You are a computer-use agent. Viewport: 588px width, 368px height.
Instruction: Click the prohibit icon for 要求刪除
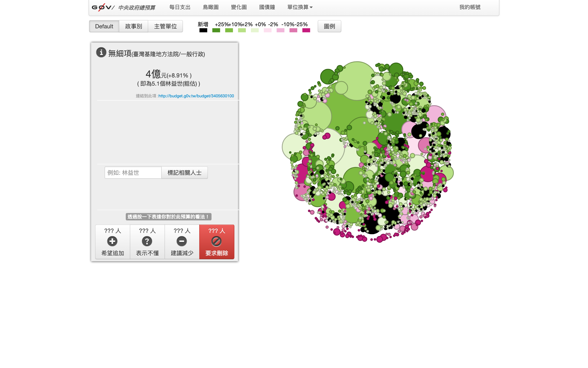[216, 241]
